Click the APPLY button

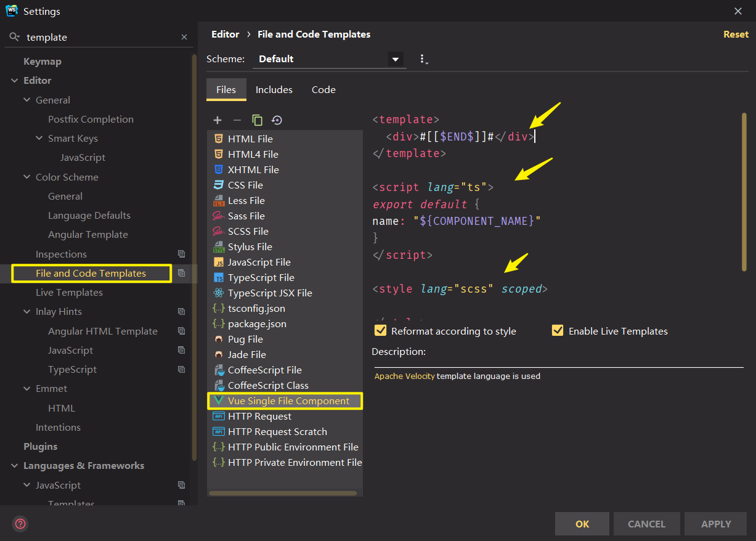coord(716,524)
